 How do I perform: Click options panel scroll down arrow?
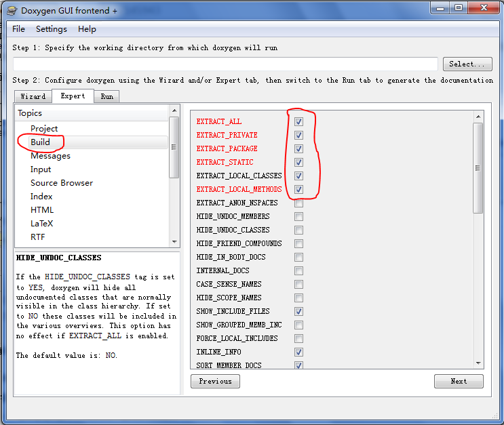(x=478, y=363)
